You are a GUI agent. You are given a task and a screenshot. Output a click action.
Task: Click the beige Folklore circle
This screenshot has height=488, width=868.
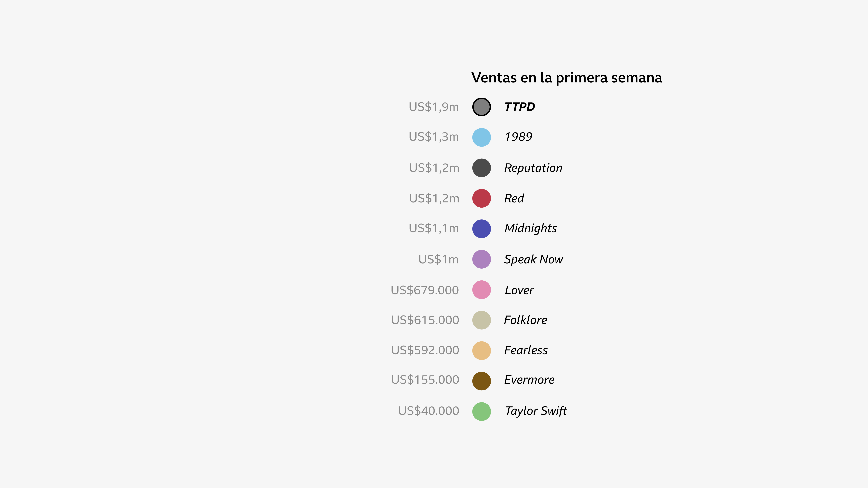[481, 320]
